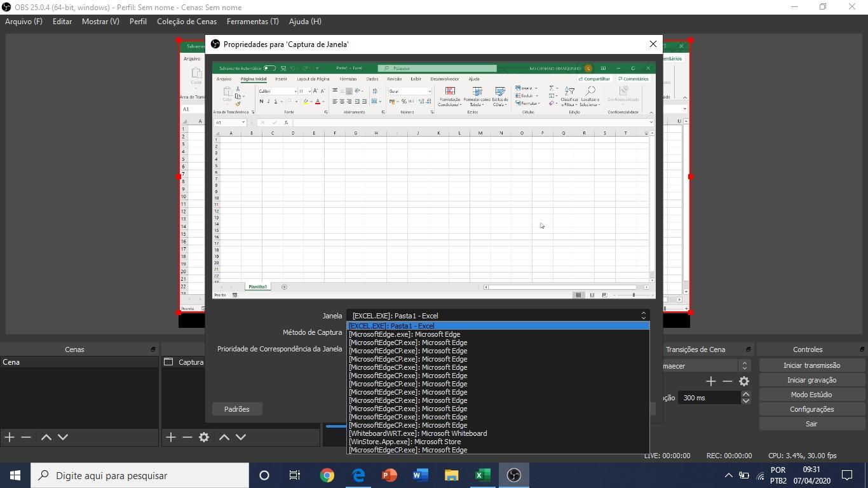Open the Mostrar (V) menu
The height and width of the screenshot is (488, 868).
coord(100,22)
